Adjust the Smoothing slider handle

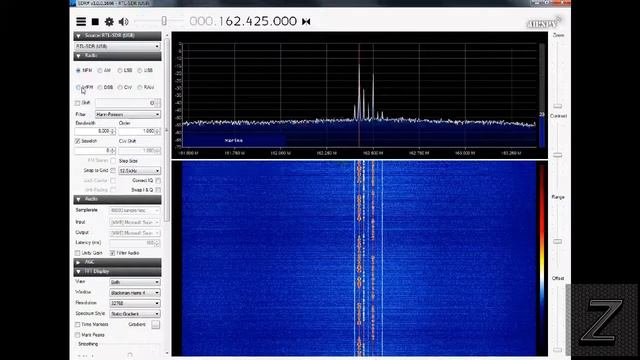coord(130,355)
